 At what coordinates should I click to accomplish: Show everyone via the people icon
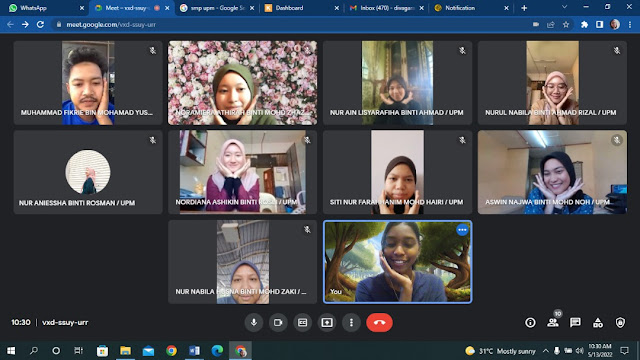pyautogui.click(x=553, y=322)
